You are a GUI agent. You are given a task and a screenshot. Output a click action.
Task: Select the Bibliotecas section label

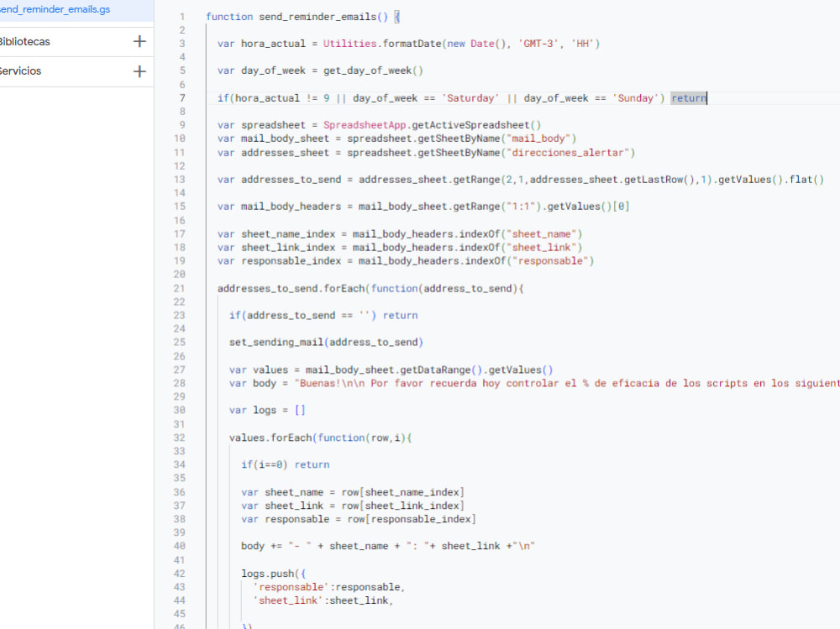point(25,42)
